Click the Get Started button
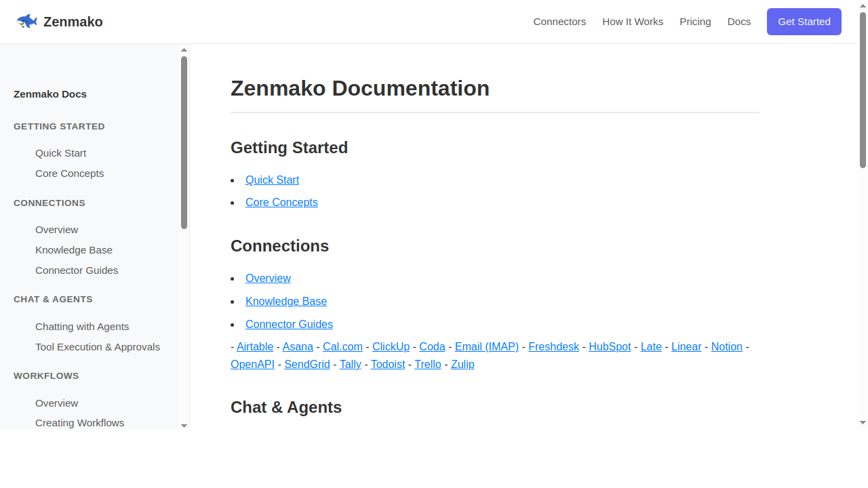 pyautogui.click(x=804, y=22)
